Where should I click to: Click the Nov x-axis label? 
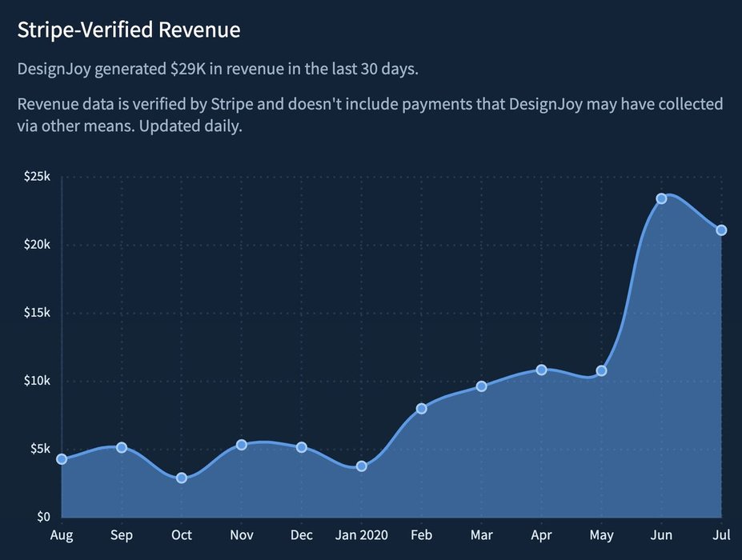point(242,535)
